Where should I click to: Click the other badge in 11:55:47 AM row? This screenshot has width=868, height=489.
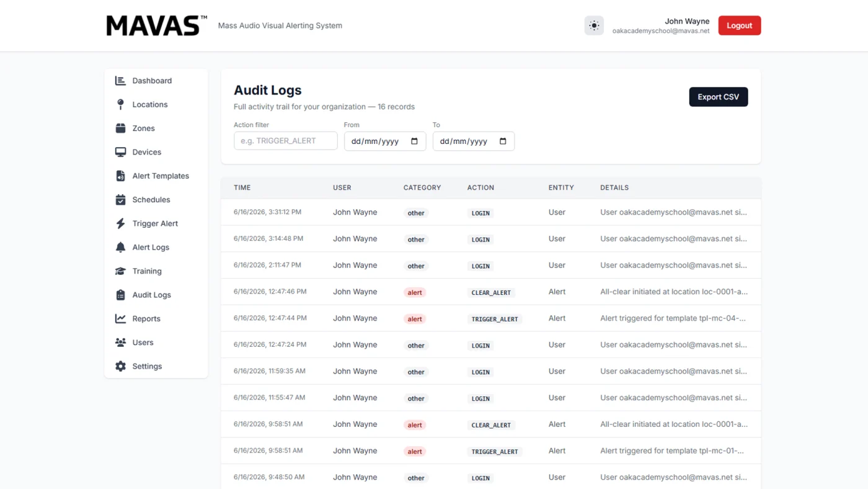(x=416, y=398)
